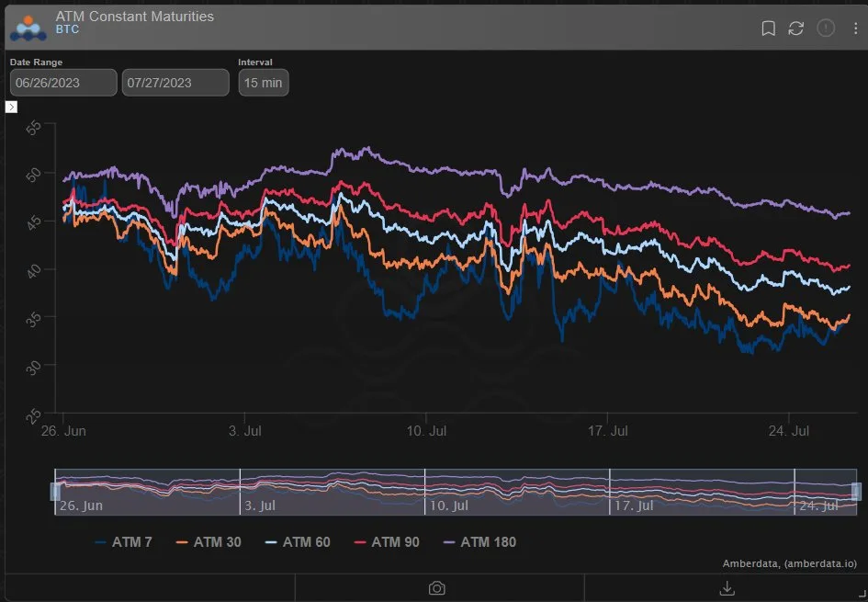Grab the right range navigator handle
Viewport: 868px width, 602px height.
(856, 492)
